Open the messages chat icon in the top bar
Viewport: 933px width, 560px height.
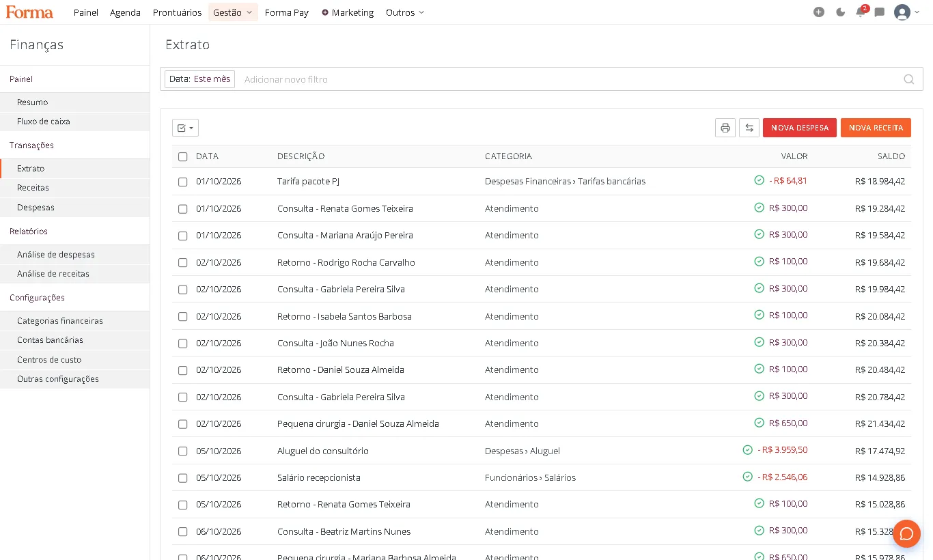[x=880, y=12]
